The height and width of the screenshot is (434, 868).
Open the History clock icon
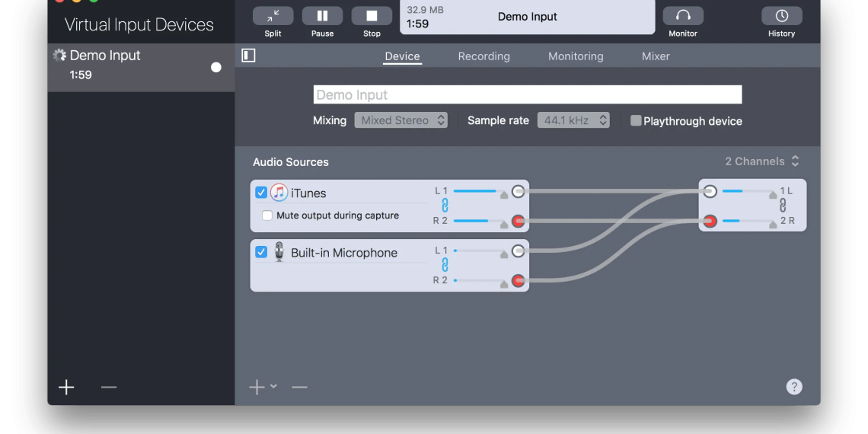pos(781,16)
